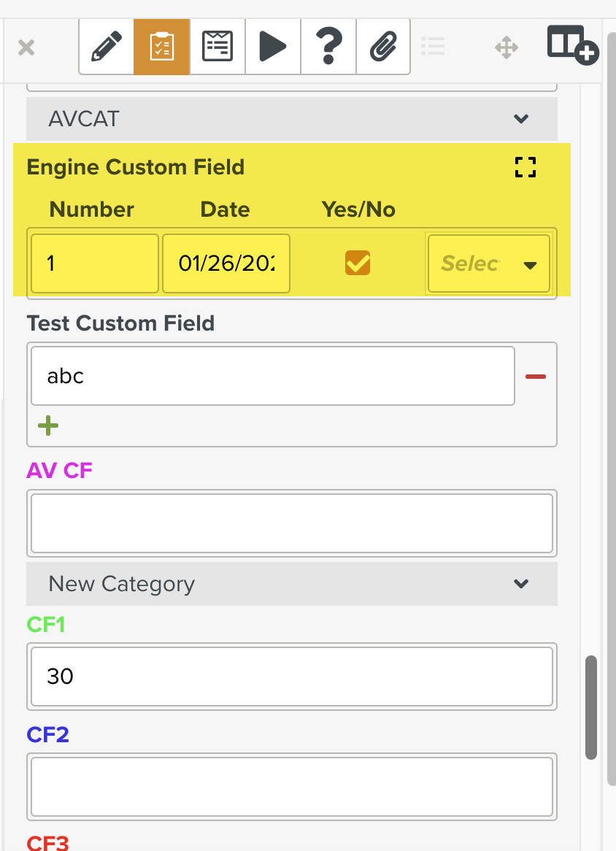Close the panel with the X button

pyautogui.click(x=26, y=48)
